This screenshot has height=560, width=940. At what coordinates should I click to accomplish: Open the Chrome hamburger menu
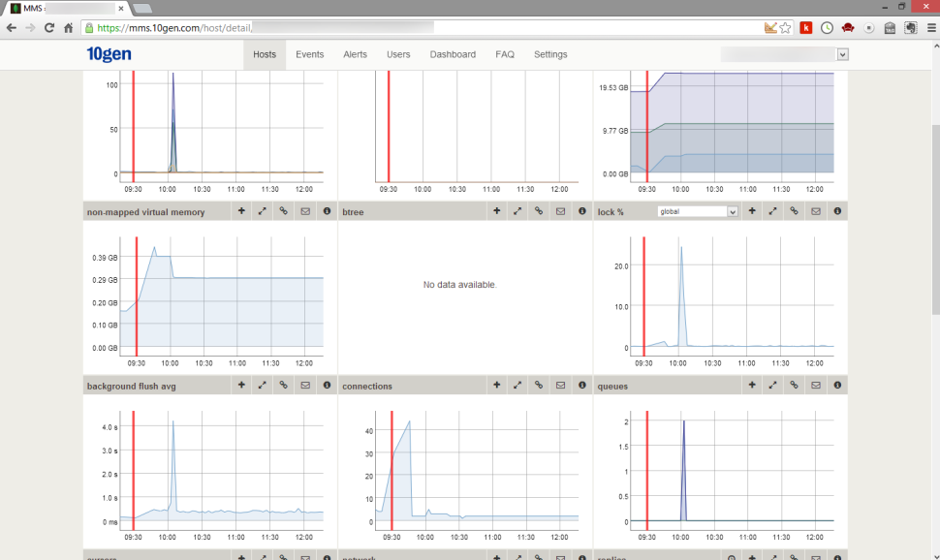click(x=931, y=28)
